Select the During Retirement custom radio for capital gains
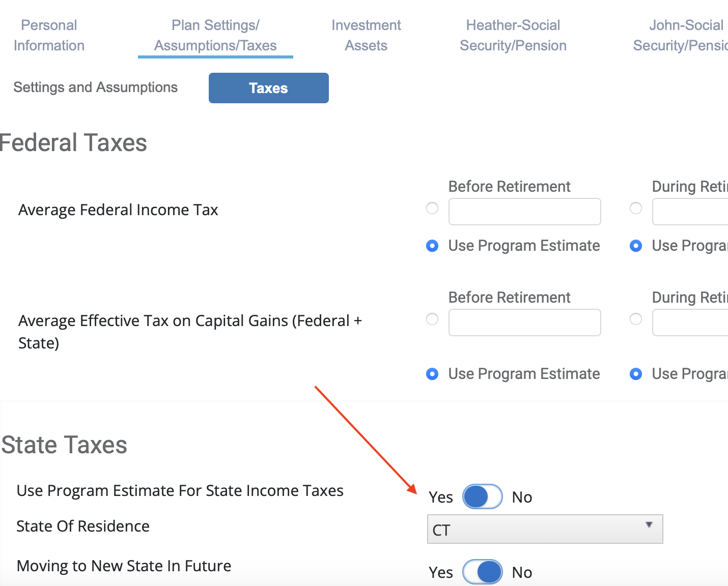 pos(635,319)
